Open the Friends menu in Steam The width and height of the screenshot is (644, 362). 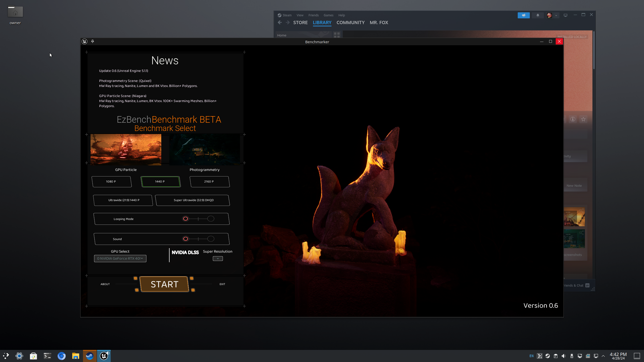coord(313,15)
